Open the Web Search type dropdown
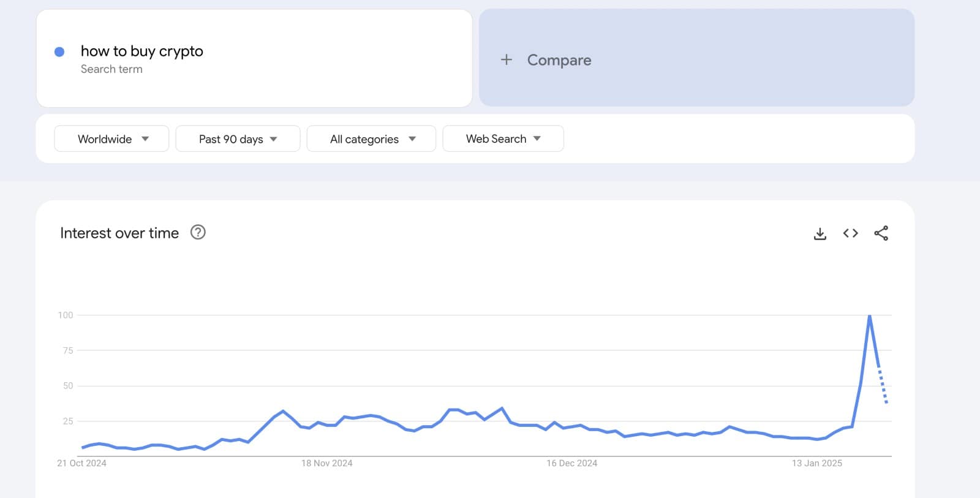 [503, 139]
